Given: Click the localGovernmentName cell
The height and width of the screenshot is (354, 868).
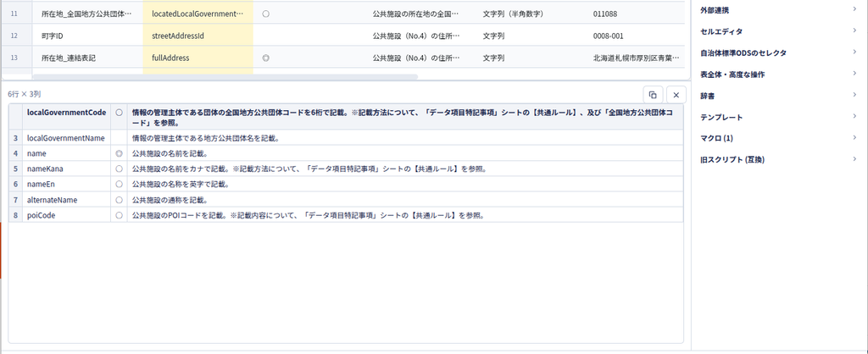Looking at the screenshot, I should [66, 138].
